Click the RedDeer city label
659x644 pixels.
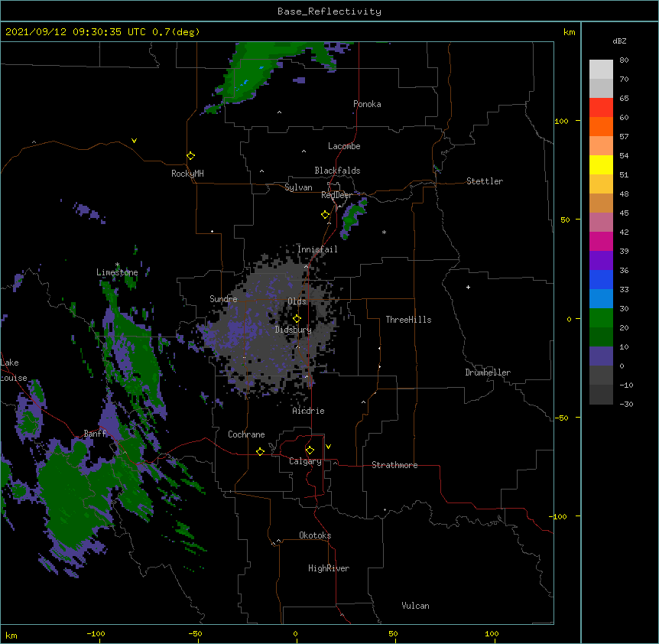(336, 195)
